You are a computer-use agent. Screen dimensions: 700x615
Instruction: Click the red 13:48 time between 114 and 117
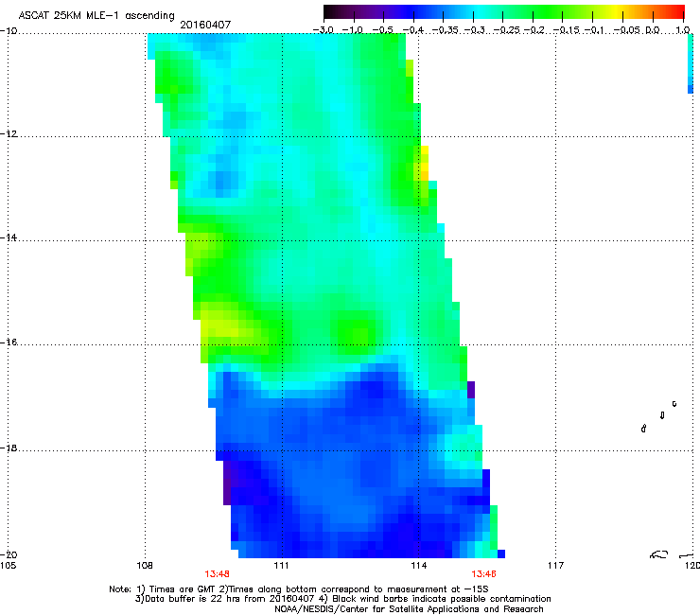click(483, 574)
